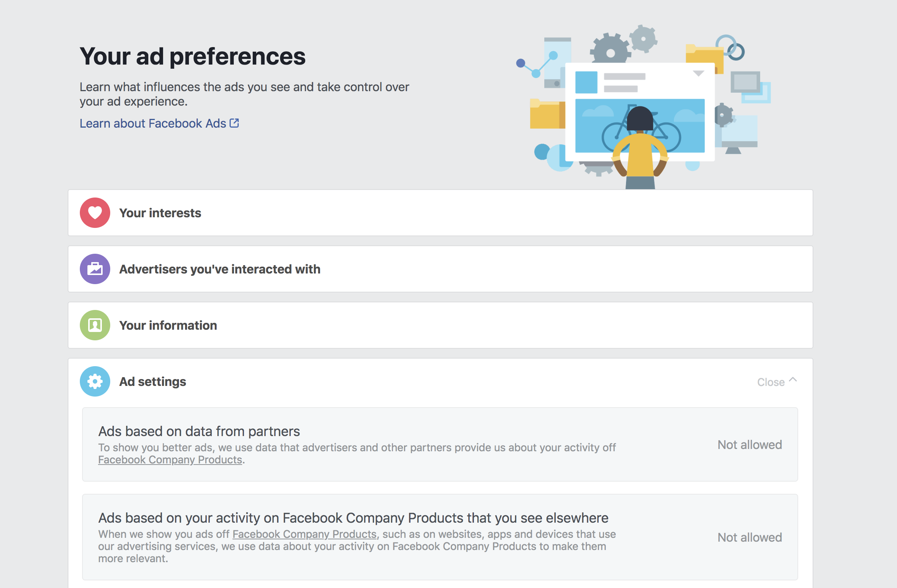Image resolution: width=897 pixels, height=588 pixels.
Task: Click the purple advertisers briefcase icon
Action: pyautogui.click(x=95, y=269)
